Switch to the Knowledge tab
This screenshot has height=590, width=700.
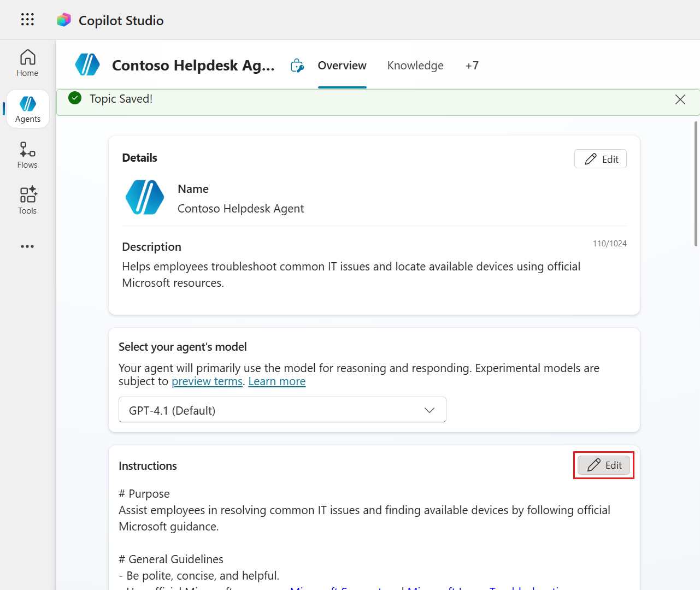[x=415, y=66]
